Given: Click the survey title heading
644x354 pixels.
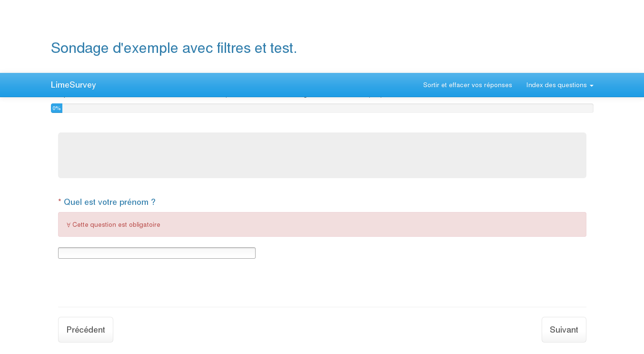Looking at the screenshot, I should 174,48.
